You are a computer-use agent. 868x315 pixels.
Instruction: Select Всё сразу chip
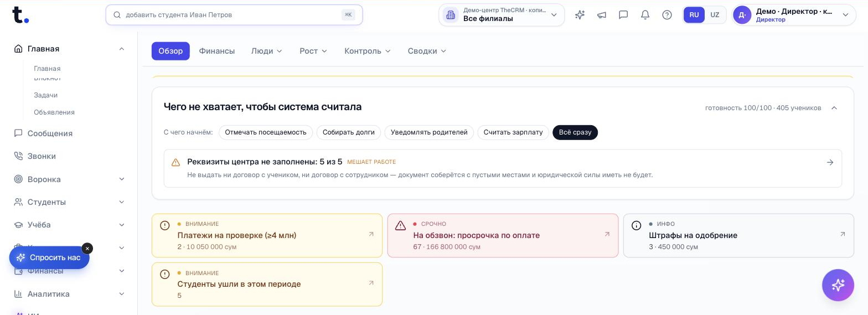tap(575, 132)
